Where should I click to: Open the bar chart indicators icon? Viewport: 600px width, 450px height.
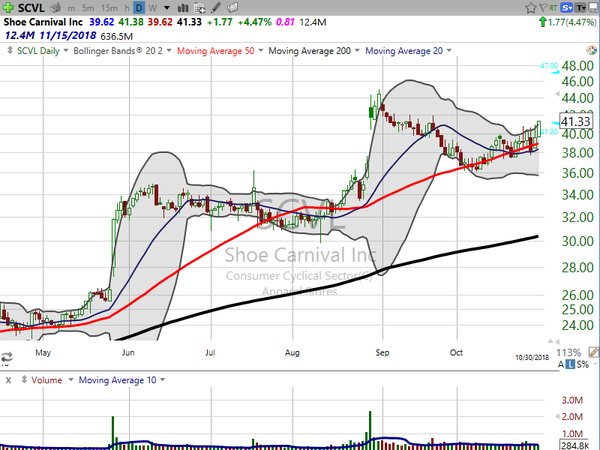tap(183, 8)
